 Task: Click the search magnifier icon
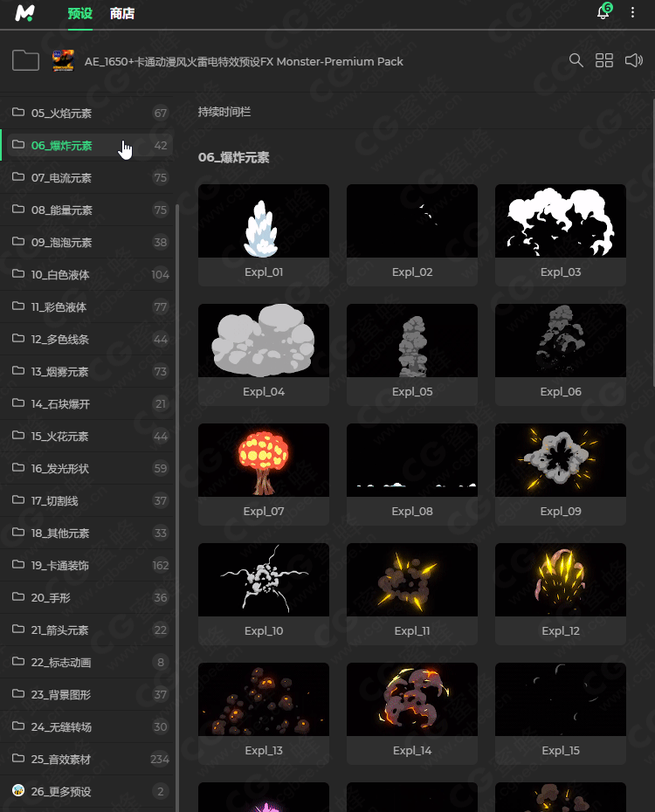(x=576, y=60)
